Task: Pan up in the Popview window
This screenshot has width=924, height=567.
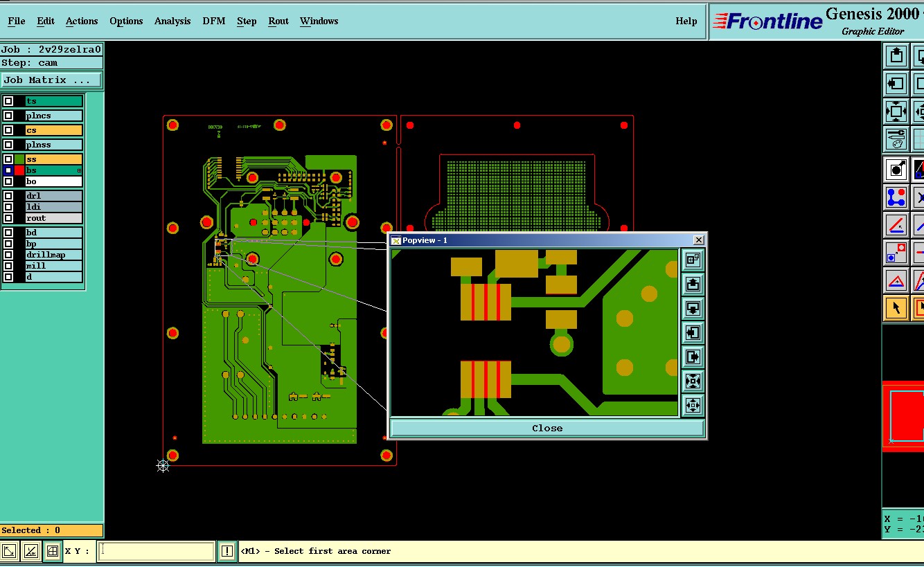Action: point(693,284)
